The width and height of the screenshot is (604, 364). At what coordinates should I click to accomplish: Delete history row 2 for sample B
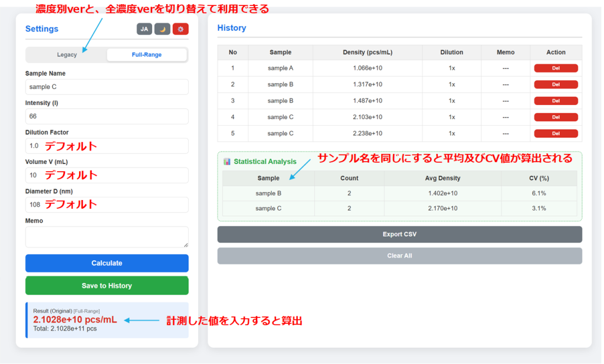pyautogui.click(x=556, y=84)
